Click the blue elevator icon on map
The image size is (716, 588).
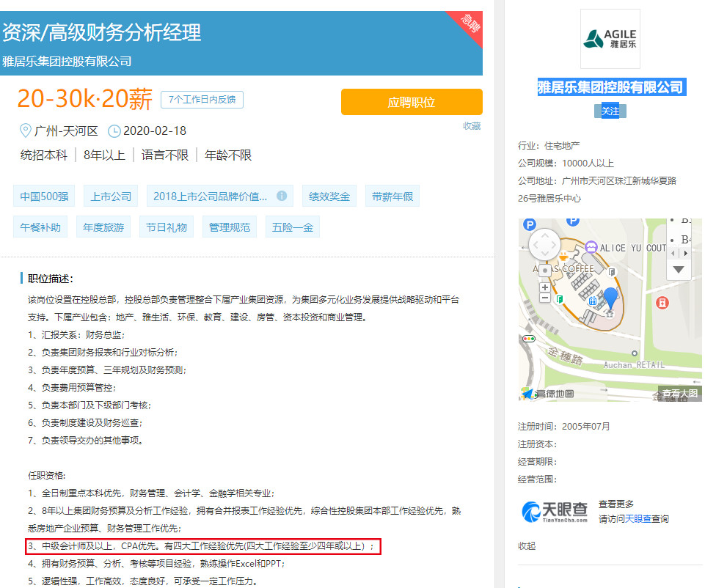pos(593,301)
